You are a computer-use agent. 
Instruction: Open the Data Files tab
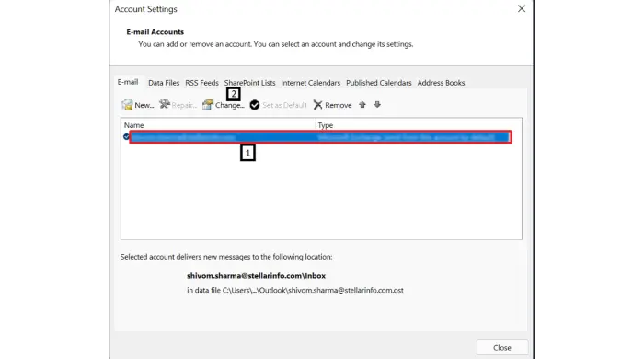click(x=164, y=83)
